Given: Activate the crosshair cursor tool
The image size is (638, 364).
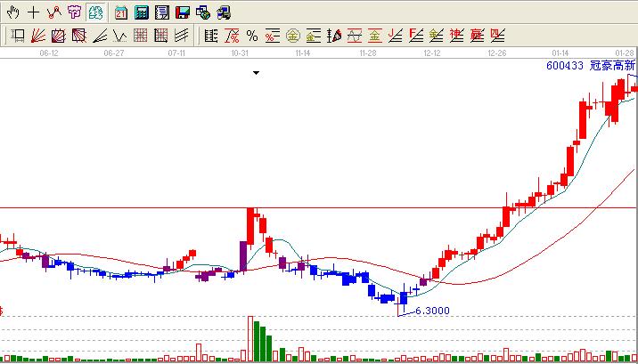Looking at the screenshot, I should [34, 12].
